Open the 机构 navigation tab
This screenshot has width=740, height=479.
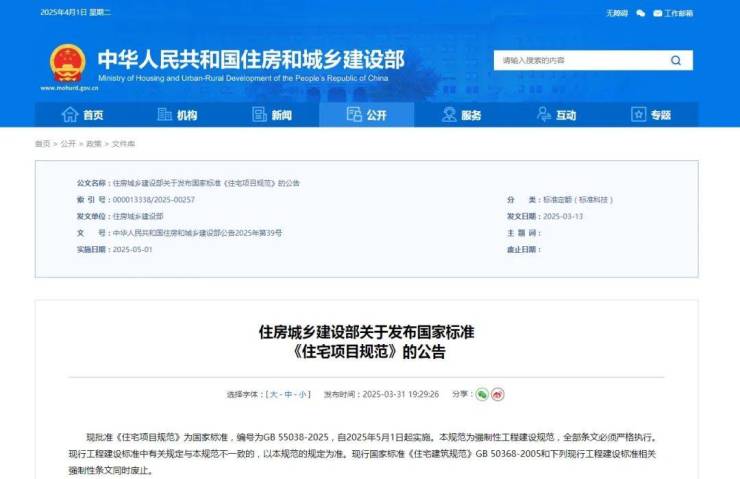[177, 115]
